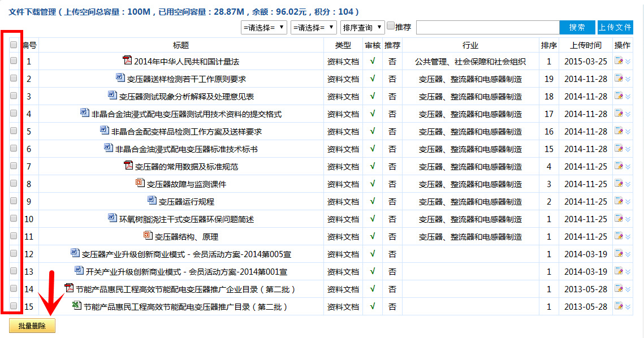644x338 pixels.
Task: Click Excel icon beside 节能配电变压器推广目录
Action: [x=77, y=306]
